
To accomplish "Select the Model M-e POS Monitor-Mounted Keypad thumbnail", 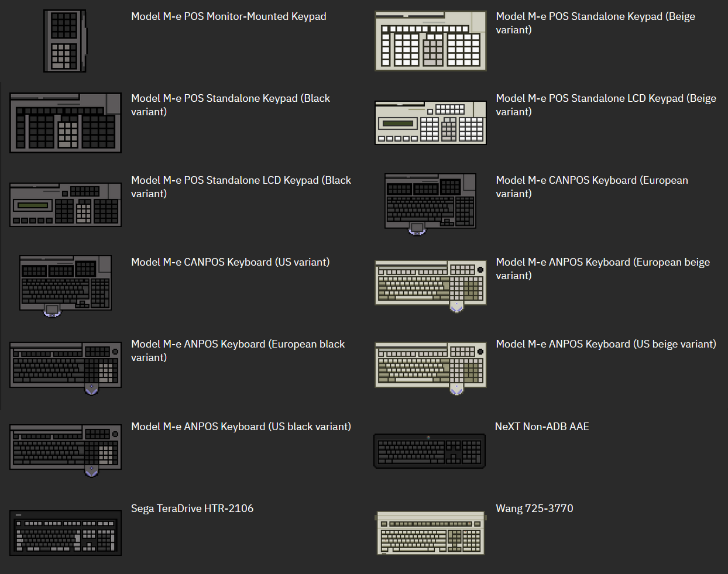I will click(64, 40).
